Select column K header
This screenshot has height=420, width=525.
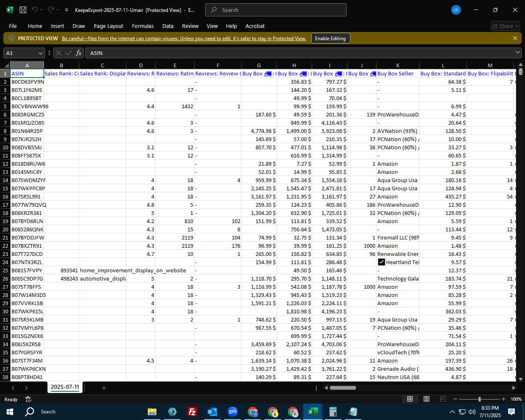coord(397,65)
